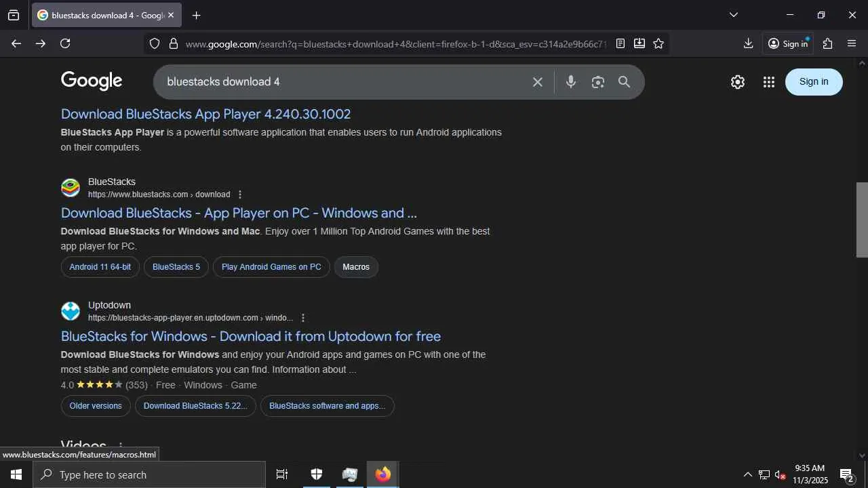Open the Windows Start menu
Image resolution: width=868 pixels, height=488 pixels.
[x=16, y=474]
